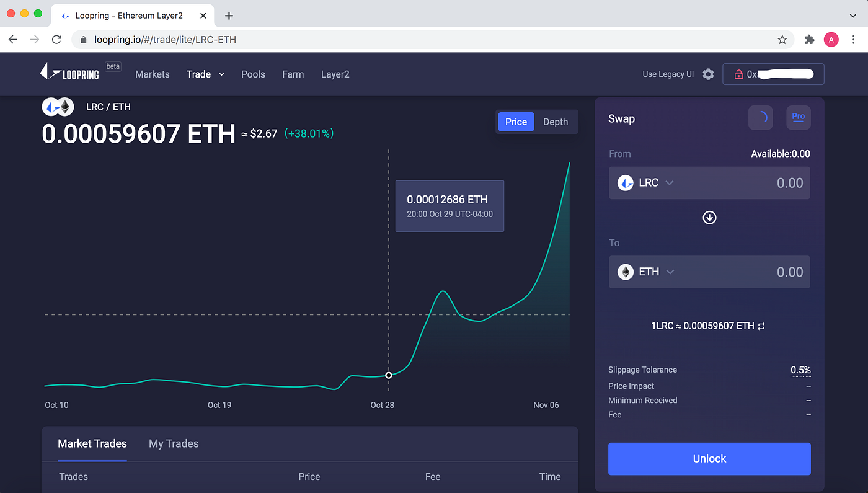Viewport: 868px width, 493px height.
Task: Click the browser address bar URL
Action: pyautogui.click(x=165, y=40)
